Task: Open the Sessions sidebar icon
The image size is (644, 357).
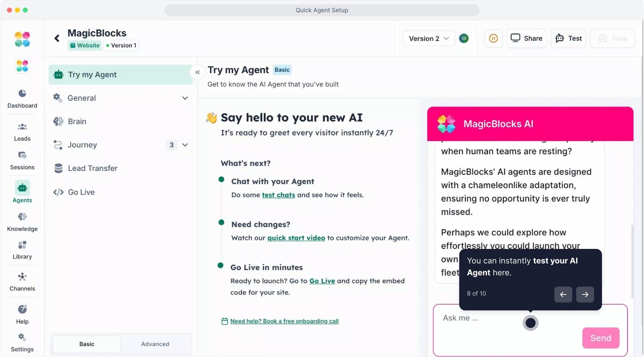Action: (x=22, y=155)
